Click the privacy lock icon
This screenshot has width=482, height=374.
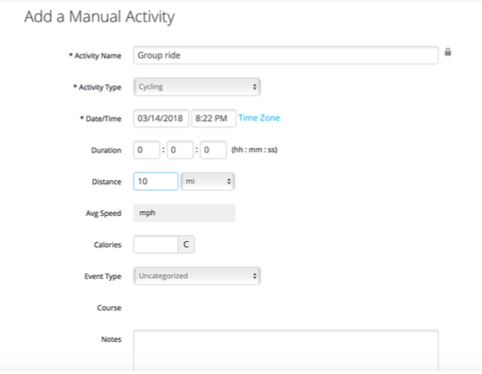(448, 52)
